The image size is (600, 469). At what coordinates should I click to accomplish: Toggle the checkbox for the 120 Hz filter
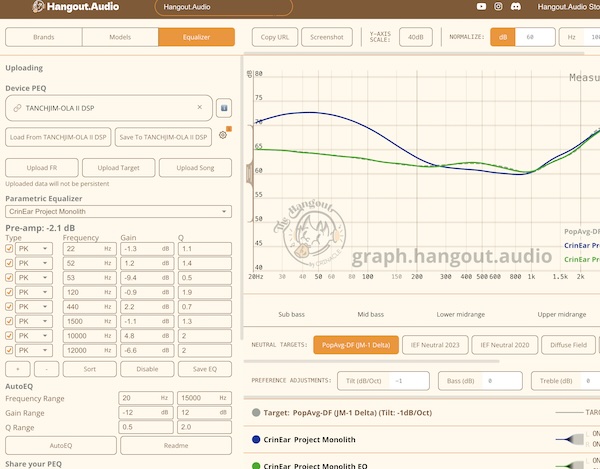click(x=9, y=292)
